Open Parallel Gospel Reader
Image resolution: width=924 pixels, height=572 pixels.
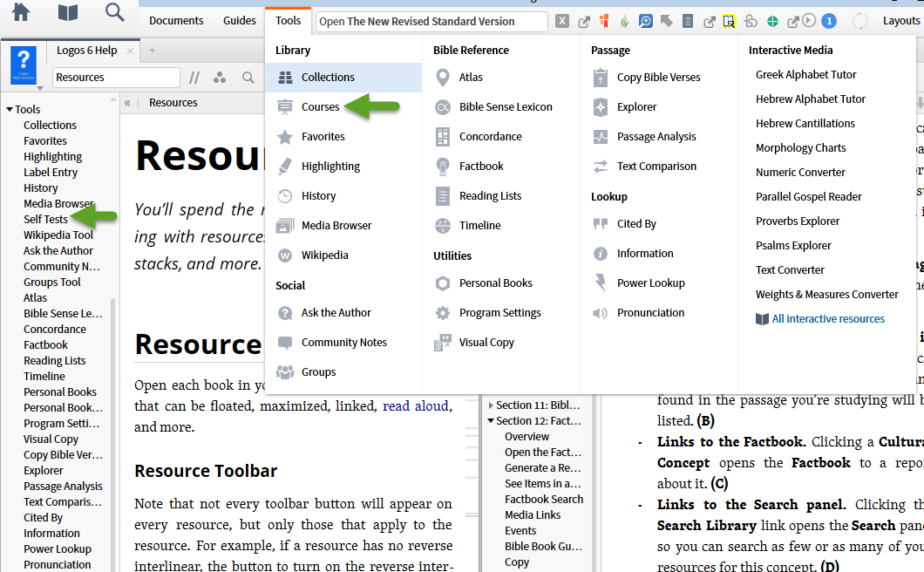pos(809,197)
